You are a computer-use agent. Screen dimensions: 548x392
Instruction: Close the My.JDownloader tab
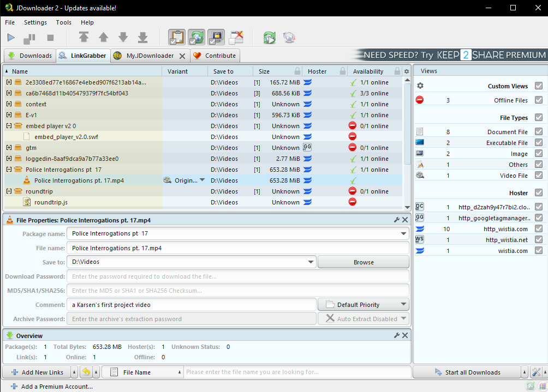point(182,56)
